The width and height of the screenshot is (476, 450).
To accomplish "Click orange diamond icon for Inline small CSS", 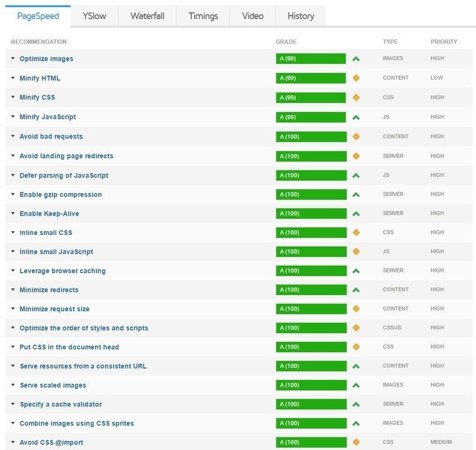I will (356, 232).
